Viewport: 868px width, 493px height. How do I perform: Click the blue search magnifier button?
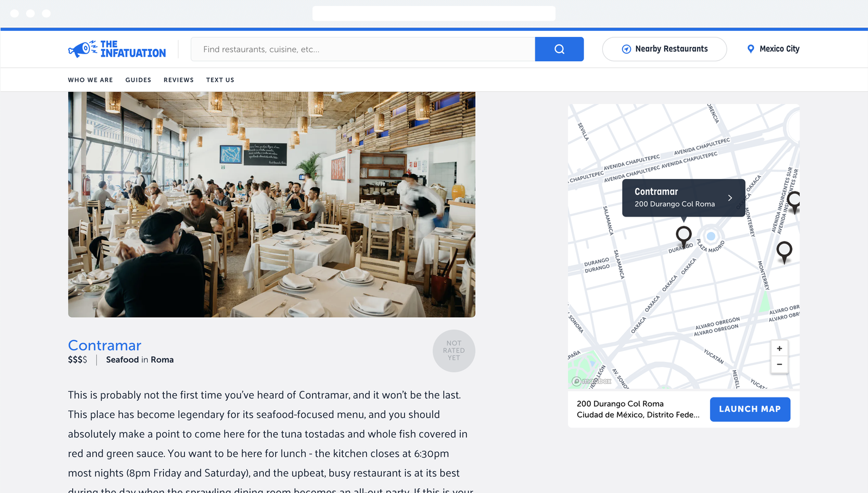tap(559, 49)
